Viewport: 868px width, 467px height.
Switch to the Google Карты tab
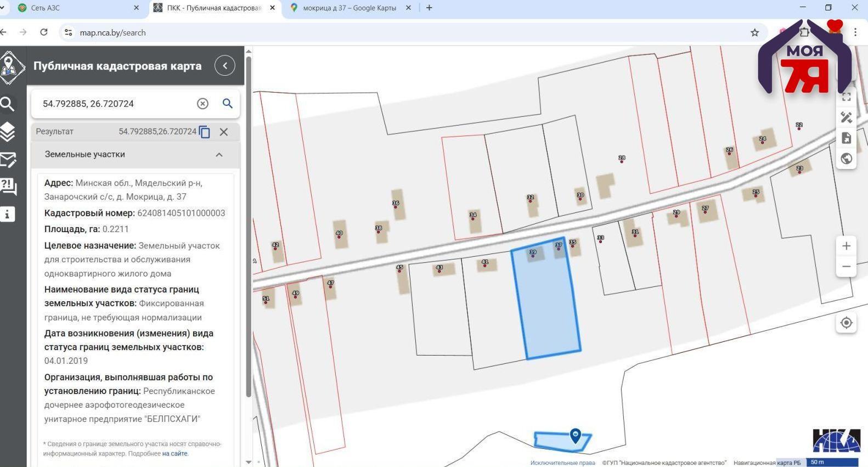point(349,8)
